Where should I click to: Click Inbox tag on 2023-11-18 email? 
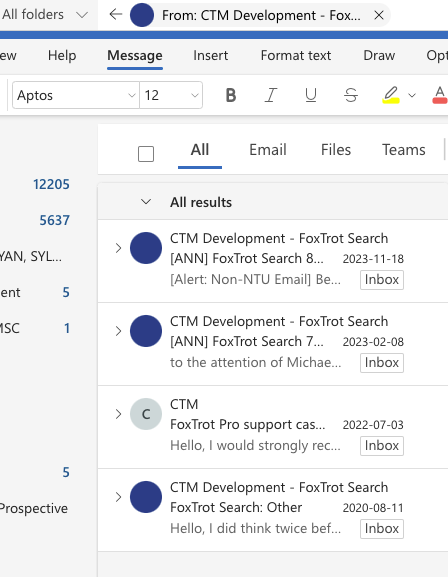[x=382, y=280]
